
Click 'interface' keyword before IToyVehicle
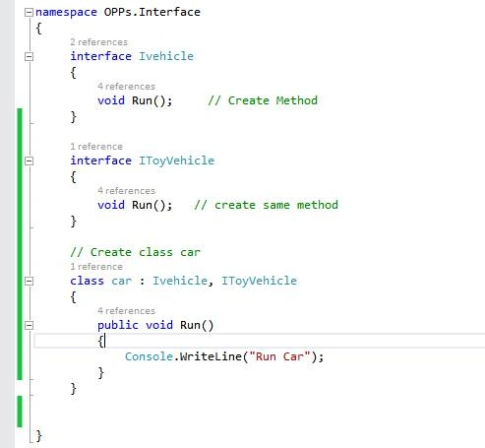click(100, 160)
